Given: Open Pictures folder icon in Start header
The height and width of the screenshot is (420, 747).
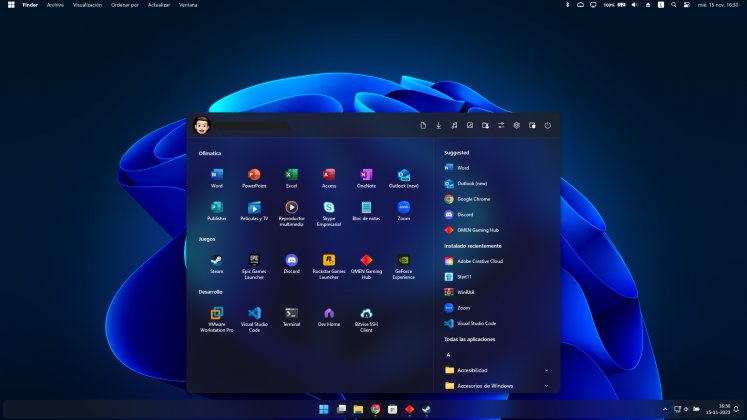Looking at the screenshot, I should coord(470,125).
